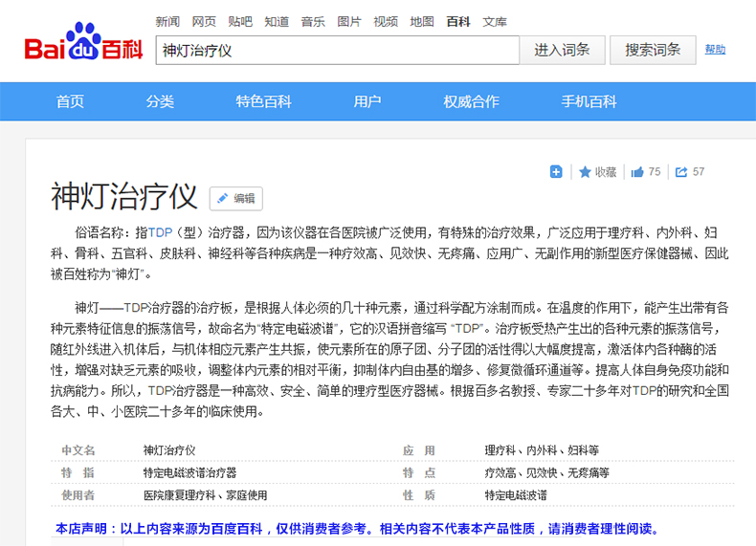Open the 音乐 top link
The image size is (756, 546).
point(313,22)
